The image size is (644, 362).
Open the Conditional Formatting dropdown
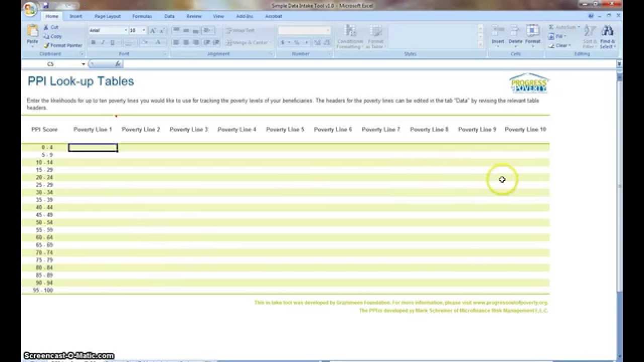(x=350, y=37)
